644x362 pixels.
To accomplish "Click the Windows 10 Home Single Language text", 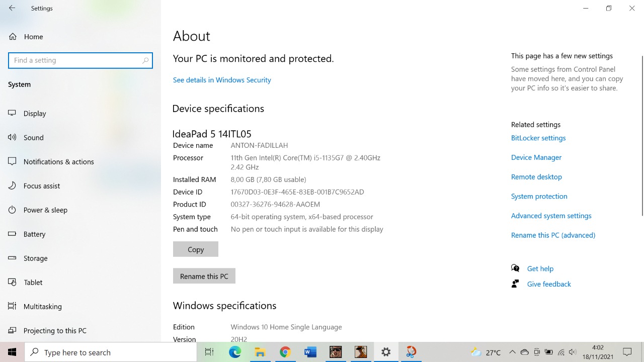I will point(286,327).
